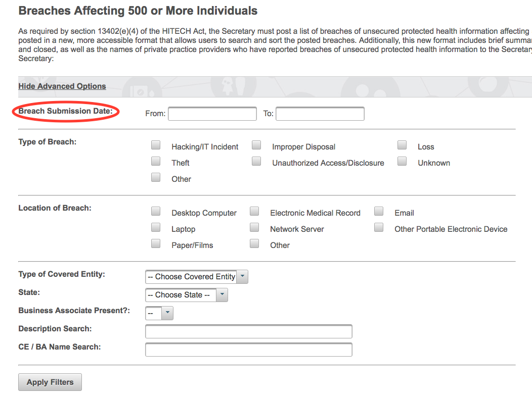This screenshot has width=532, height=397.
Task: Click the From date field
Action: coord(212,113)
